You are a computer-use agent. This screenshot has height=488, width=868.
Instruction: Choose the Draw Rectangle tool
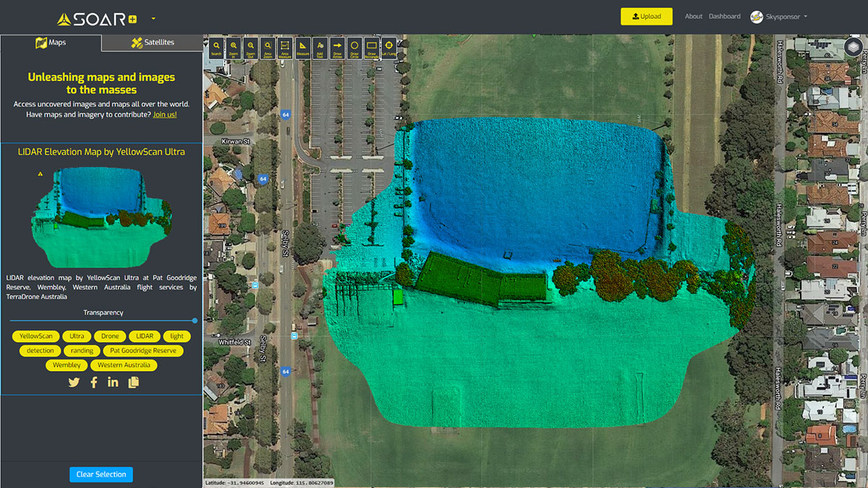[372, 47]
